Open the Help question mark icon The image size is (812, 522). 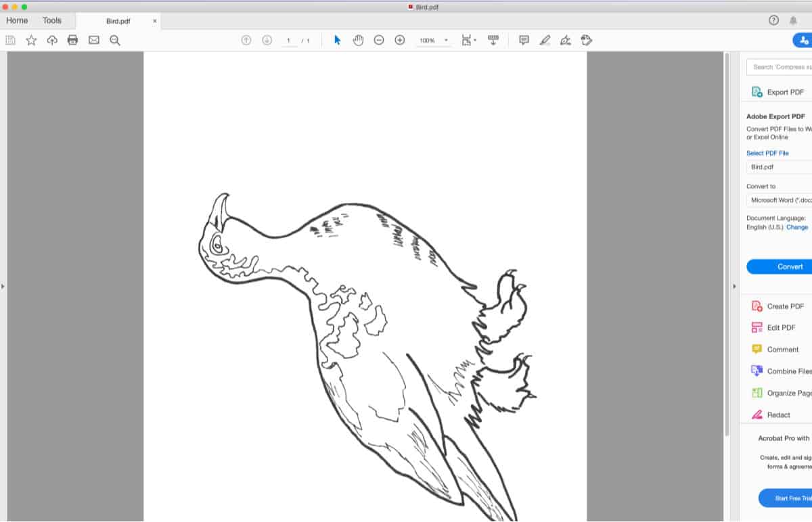[x=774, y=20]
